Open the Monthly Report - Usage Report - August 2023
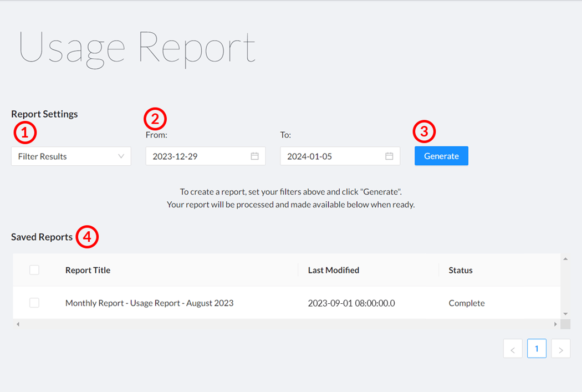 pos(149,303)
